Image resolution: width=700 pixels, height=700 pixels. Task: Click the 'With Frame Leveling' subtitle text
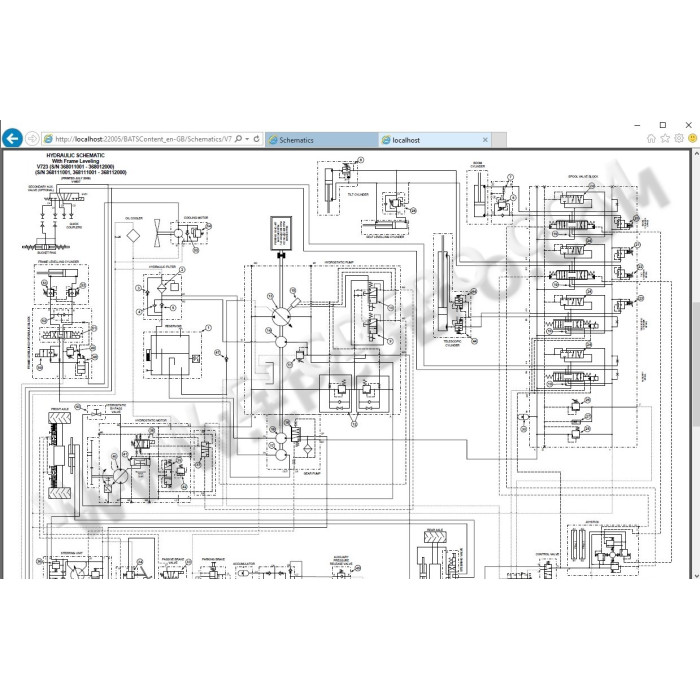(x=75, y=161)
